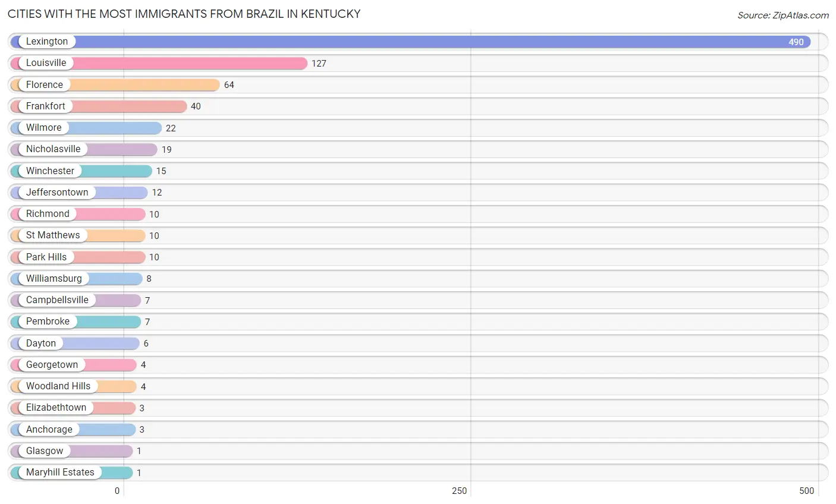Select the Jeffersontown label
836x504 pixels.
pyautogui.click(x=57, y=192)
